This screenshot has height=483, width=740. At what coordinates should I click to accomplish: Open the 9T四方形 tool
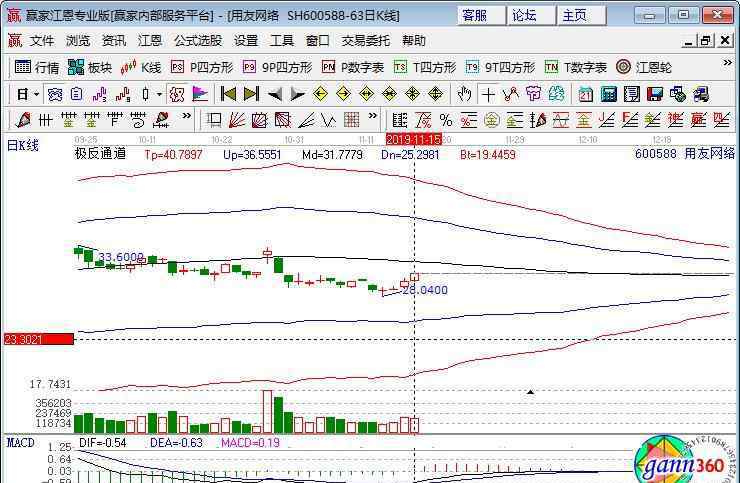click(500, 68)
